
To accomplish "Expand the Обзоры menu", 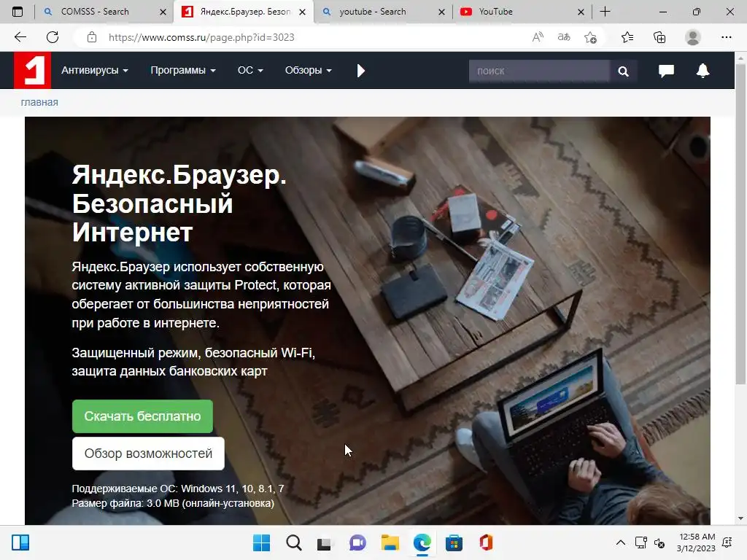I will [x=309, y=71].
